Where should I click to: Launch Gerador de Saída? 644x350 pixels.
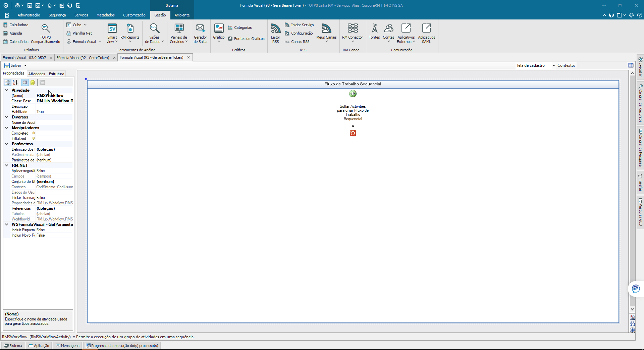pyautogui.click(x=200, y=33)
